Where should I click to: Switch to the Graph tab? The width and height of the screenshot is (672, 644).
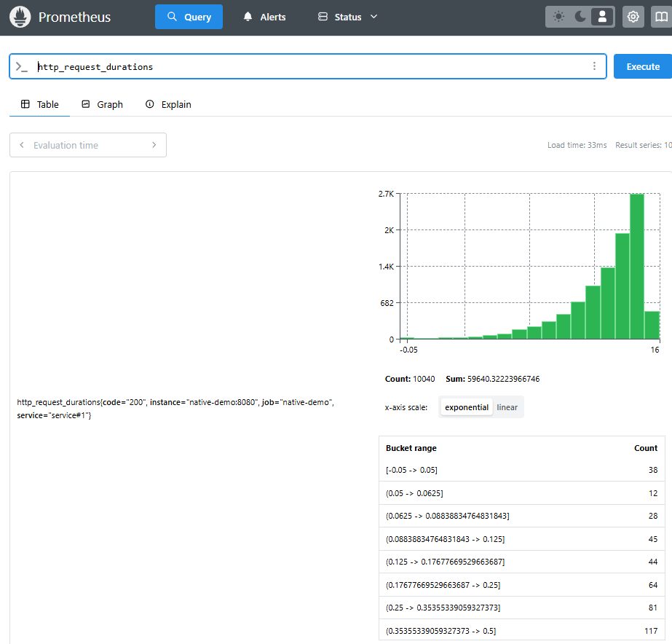point(103,104)
